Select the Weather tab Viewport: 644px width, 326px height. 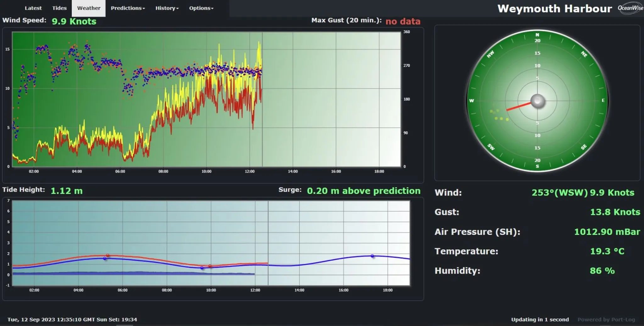coord(89,8)
